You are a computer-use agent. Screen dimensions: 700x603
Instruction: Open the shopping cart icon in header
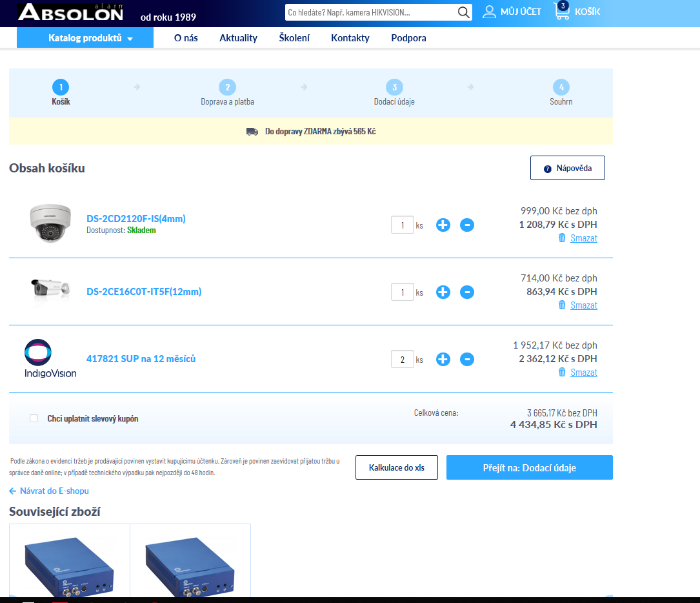pyautogui.click(x=562, y=12)
